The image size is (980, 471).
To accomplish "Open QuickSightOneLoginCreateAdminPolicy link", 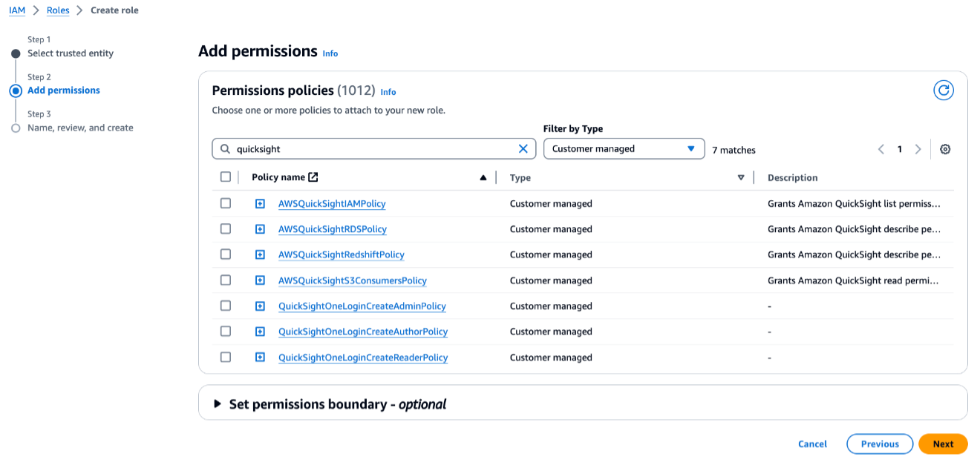I will 362,306.
